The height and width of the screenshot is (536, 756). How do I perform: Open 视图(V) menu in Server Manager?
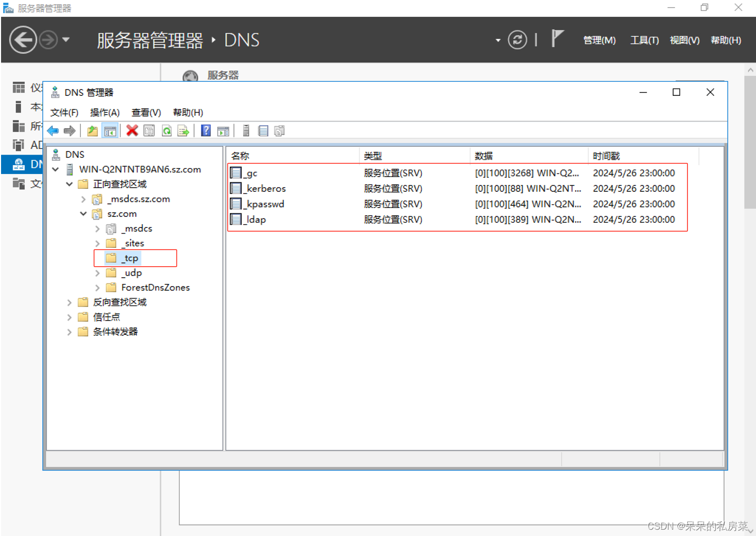[685, 40]
